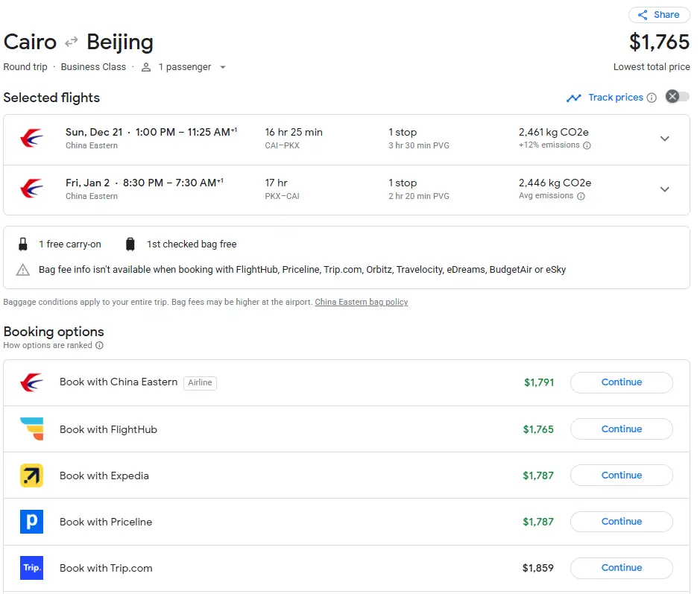Expand the Sun, Dec 21 flight details

(x=664, y=139)
